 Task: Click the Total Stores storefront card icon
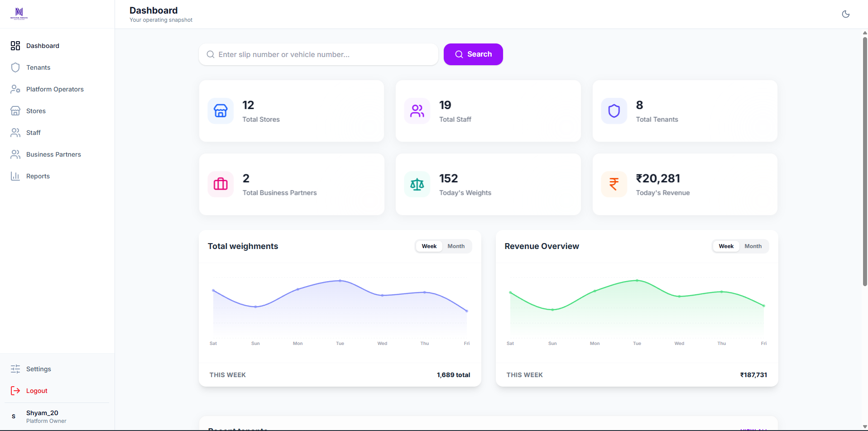point(221,111)
